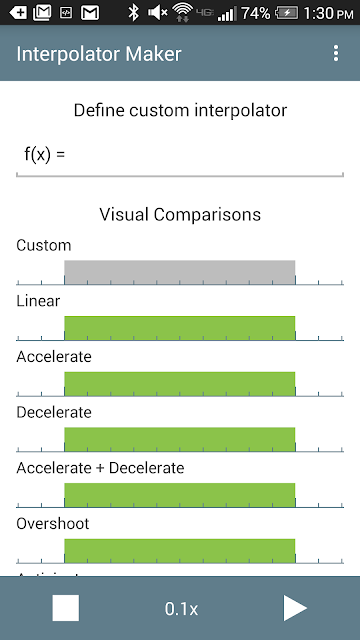360x640 pixels.
Task: Start animation with the play triangle
Action: tap(295, 608)
